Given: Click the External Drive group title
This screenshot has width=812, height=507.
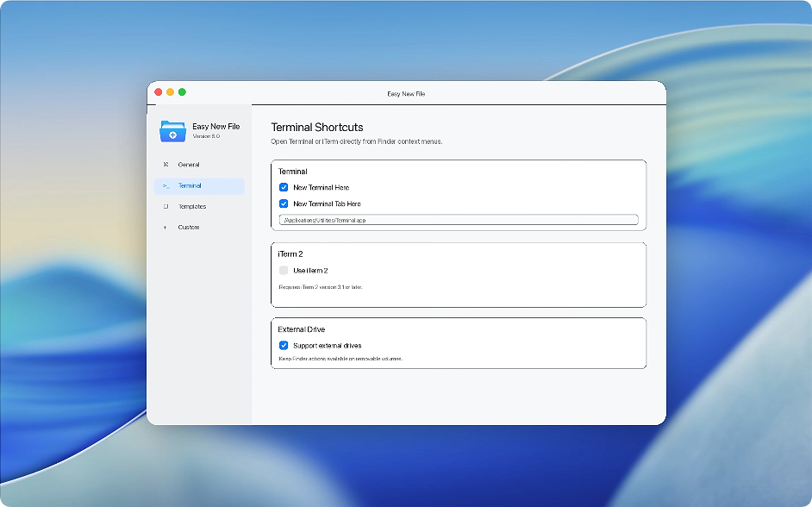Looking at the screenshot, I should click(x=302, y=329).
